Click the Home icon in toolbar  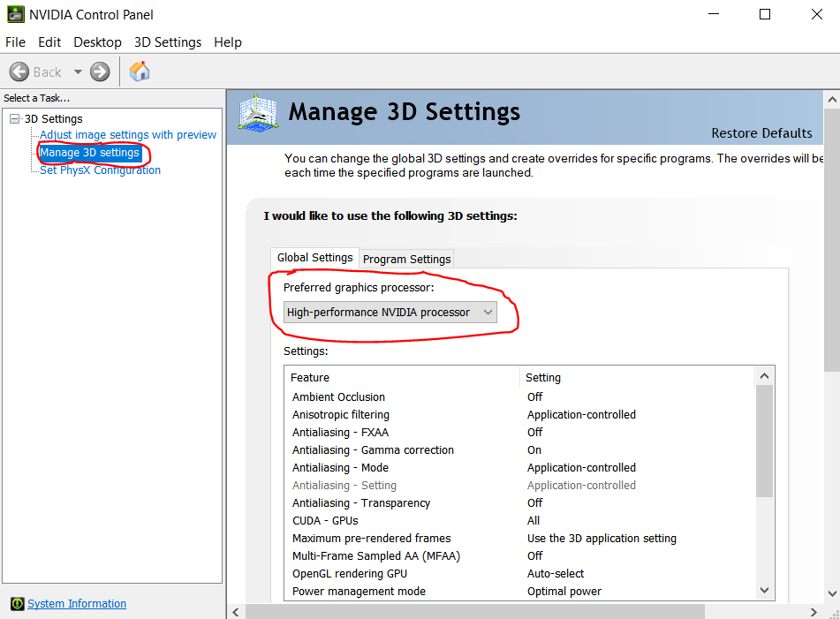140,72
